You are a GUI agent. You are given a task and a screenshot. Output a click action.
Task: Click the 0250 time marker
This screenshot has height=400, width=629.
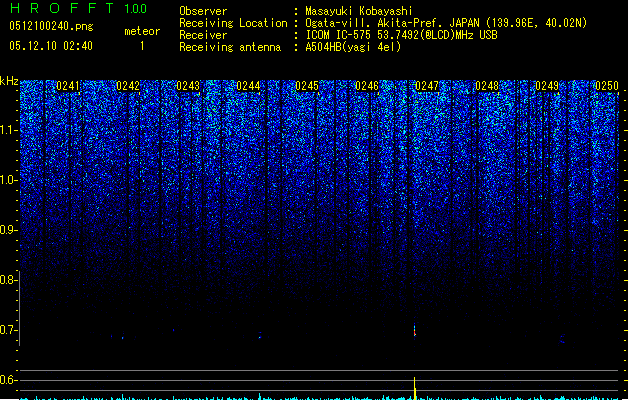click(x=607, y=86)
